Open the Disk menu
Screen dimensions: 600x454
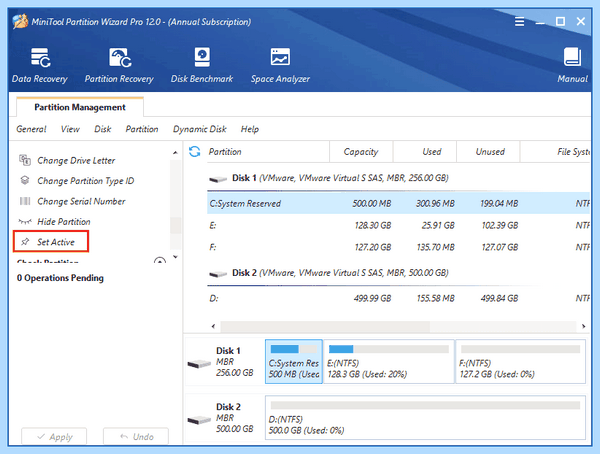pos(103,129)
